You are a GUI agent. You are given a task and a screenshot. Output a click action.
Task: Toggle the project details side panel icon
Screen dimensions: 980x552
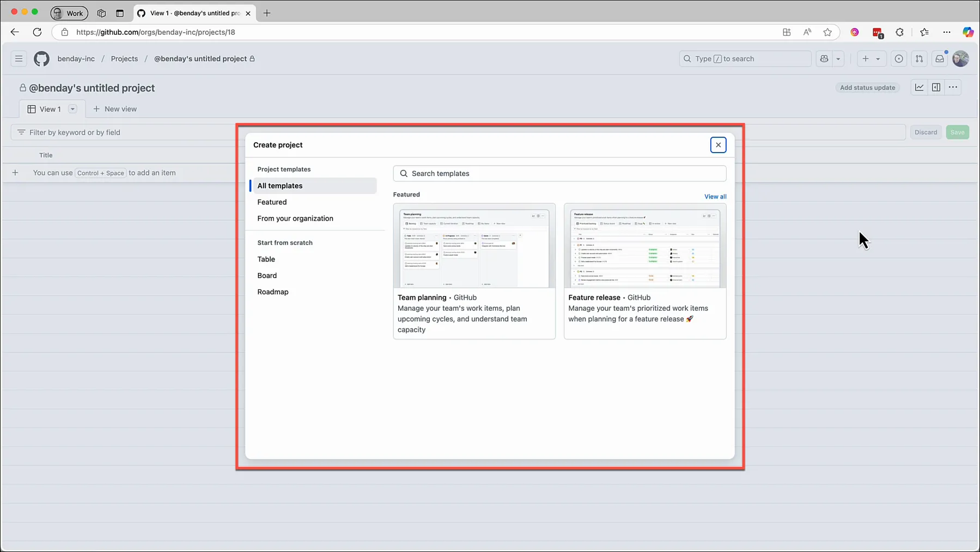[936, 87]
